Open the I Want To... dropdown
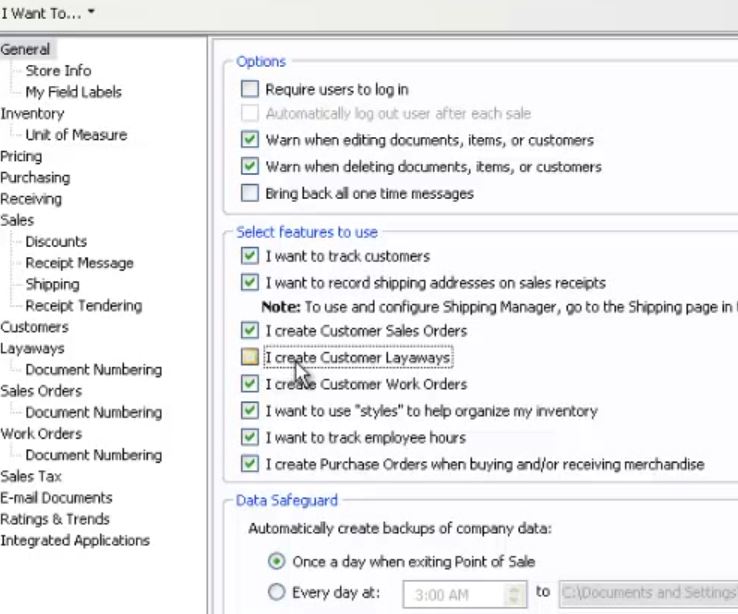The image size is (738, 614). pyautogui.click(x=47, y=13)
